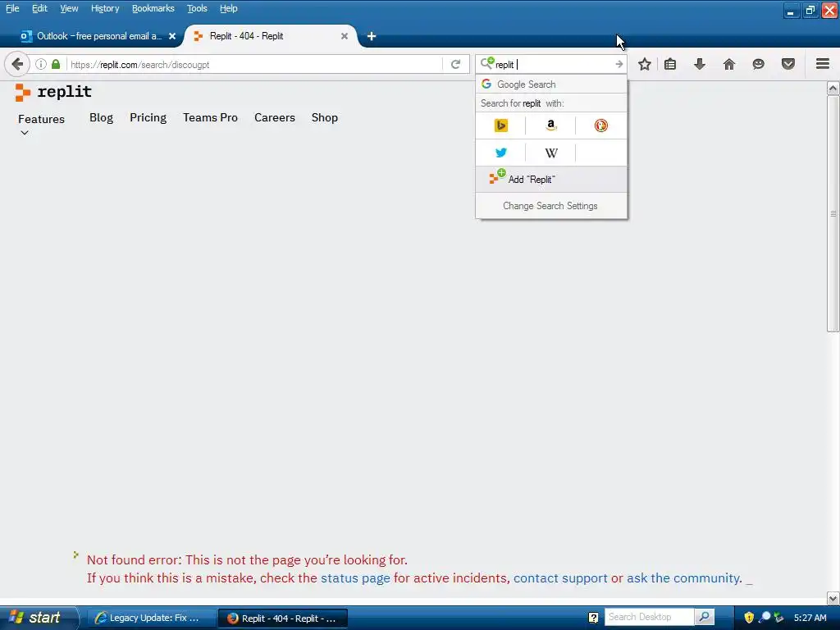
Task: Choose Google Search suggestion header
Action: coord(550,84)
